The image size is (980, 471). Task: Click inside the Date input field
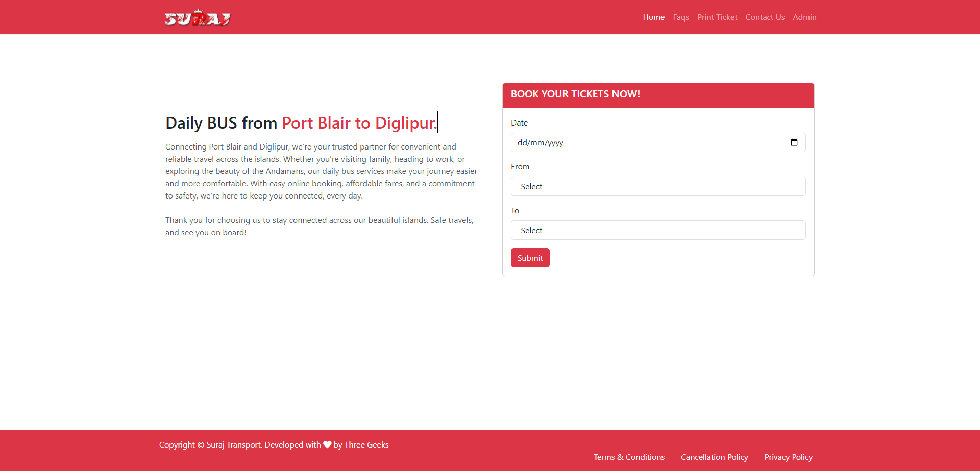pyautogui.click(x=658, y=142)
